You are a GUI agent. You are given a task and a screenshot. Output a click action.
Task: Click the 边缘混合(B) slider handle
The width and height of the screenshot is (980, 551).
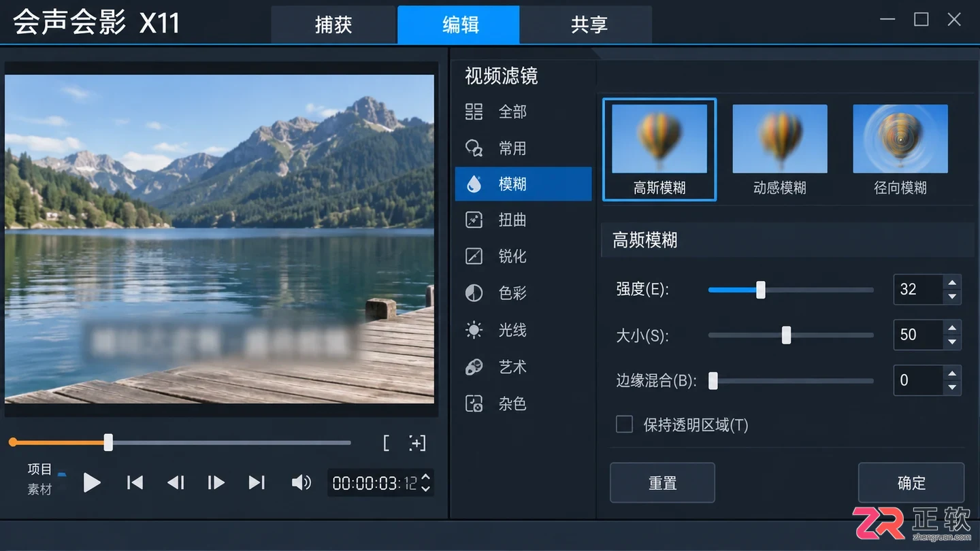[713, 381]
